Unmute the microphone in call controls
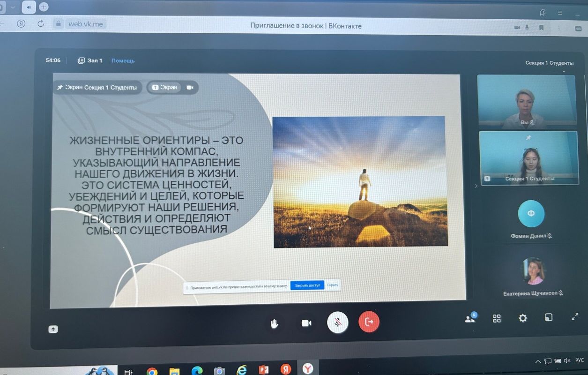588x375 pixels. pos(337,322)
